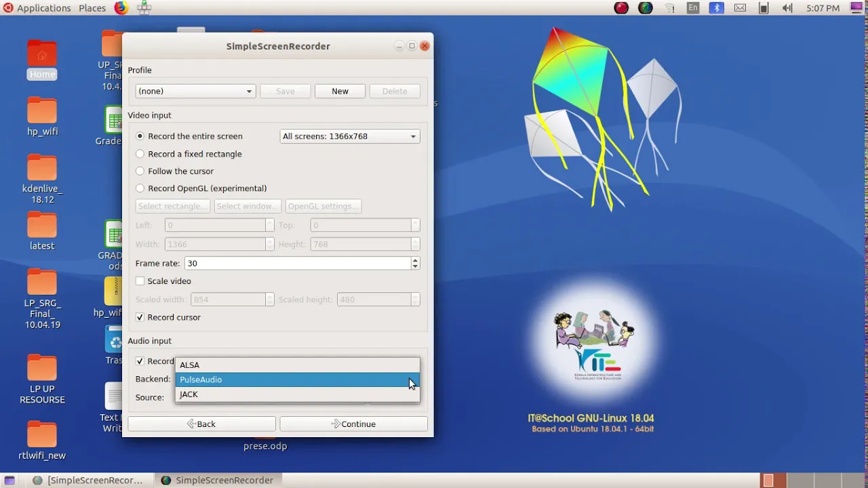This screenshot has height=488, width=868.
Task: Open the Wi-Fi network indicator
Action: coord(669,8)
